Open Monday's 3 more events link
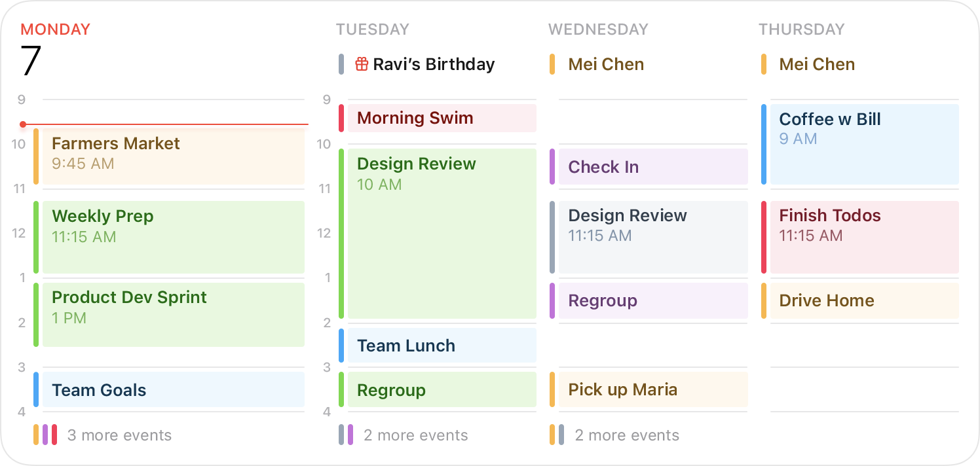This screenshot has width=980, height=466. coord(119,435)
